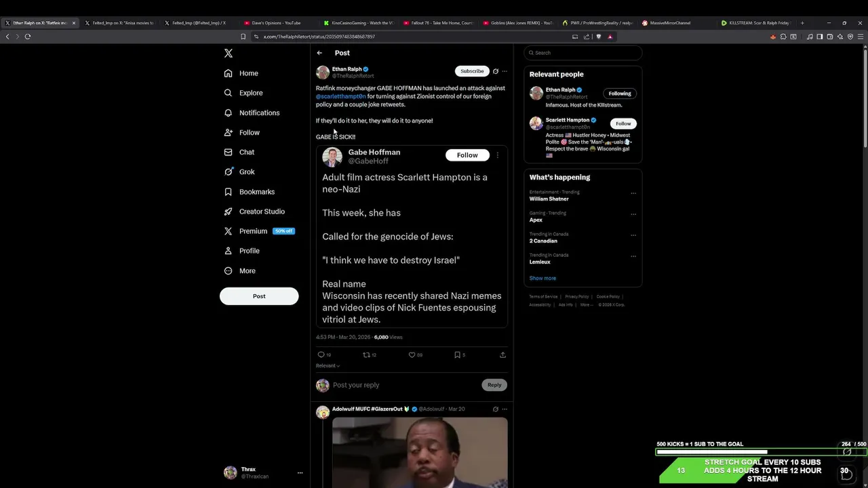Open Chat in the sidebar
Screen dimensions: 868x488
click(x=239, y=152)
